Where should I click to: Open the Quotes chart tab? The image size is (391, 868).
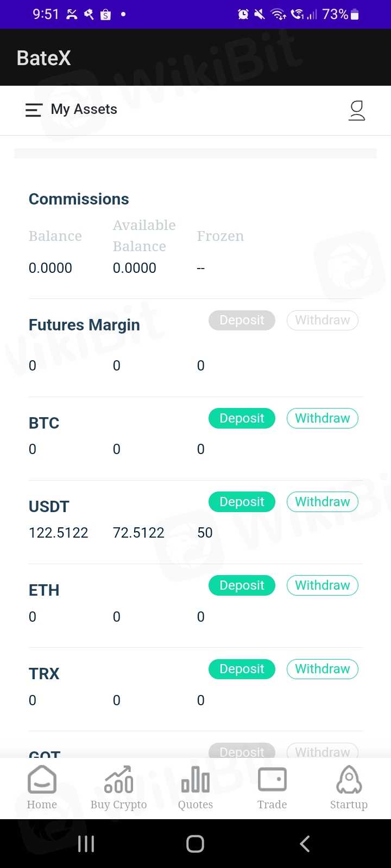[195, 788]
